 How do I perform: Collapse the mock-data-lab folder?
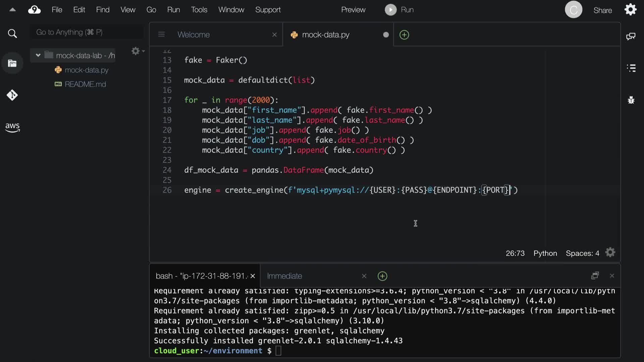tap(38, 55)
